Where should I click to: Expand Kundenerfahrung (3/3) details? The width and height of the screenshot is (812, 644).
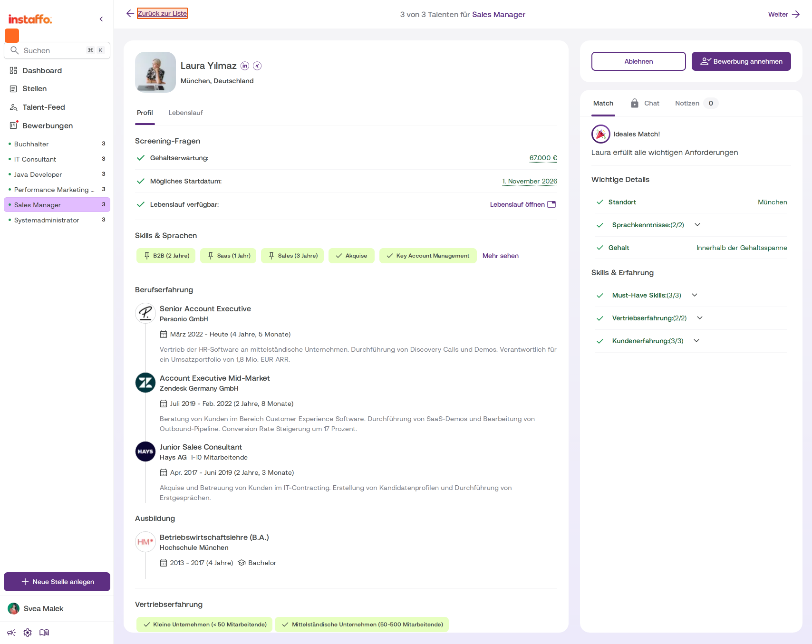tap(696, 341)
